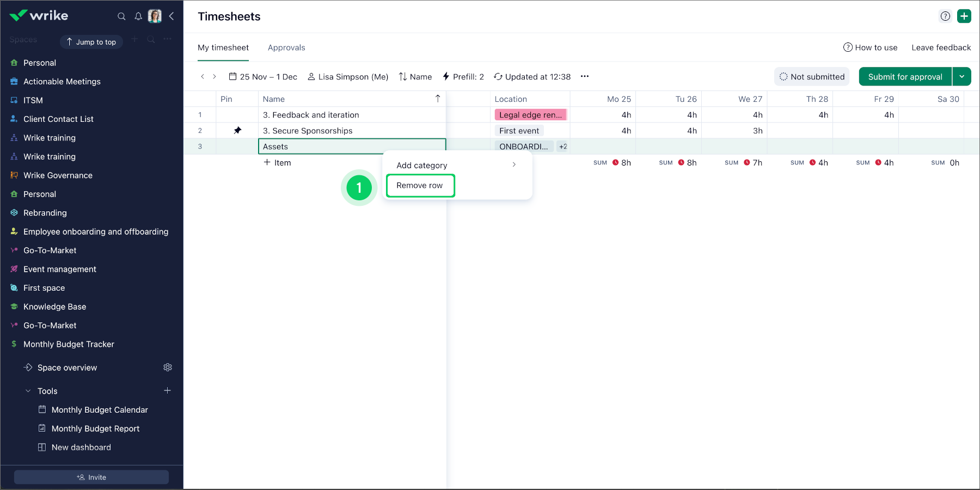Open Space overview settings via the gear icon

coord(168,367)
